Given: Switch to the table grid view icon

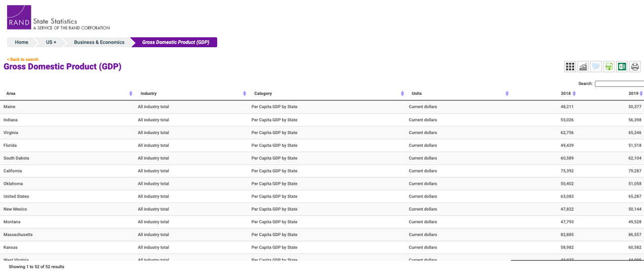Looking at the screenshot, I should (570, 66).
